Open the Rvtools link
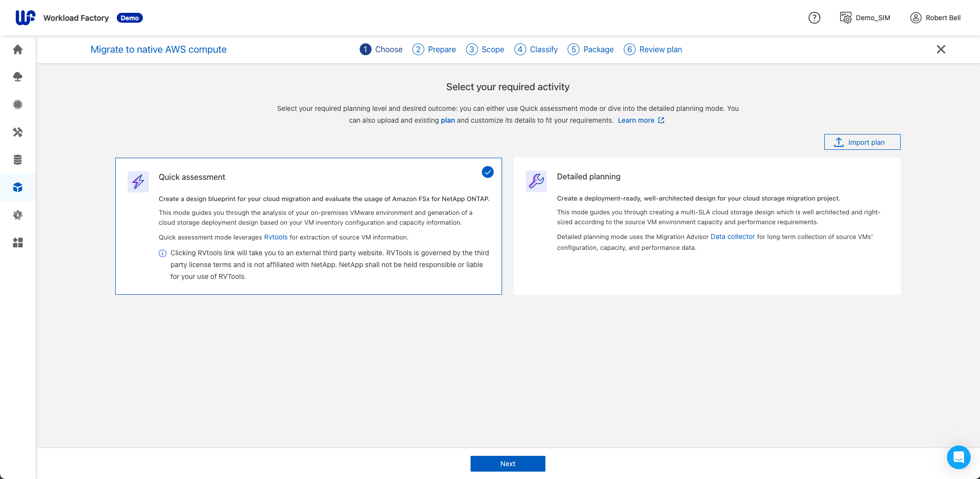The height and width of the screenshot is (479, 980). click(276, 237)
